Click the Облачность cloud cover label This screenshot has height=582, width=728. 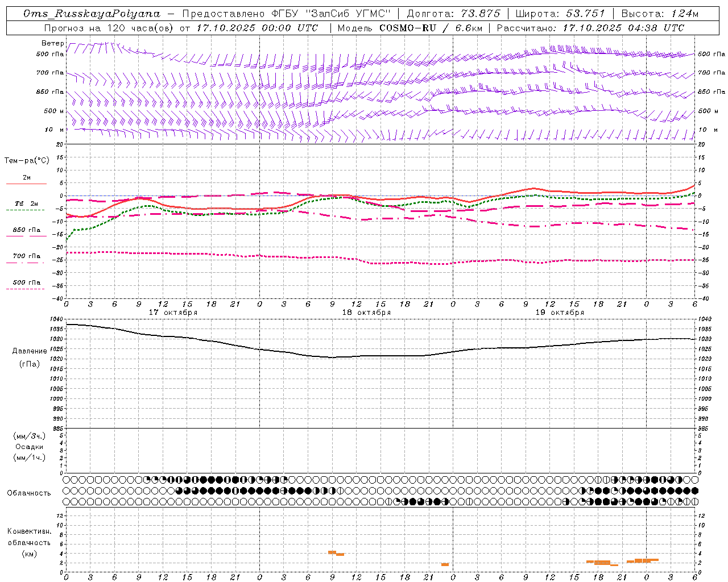click(29, 493)
